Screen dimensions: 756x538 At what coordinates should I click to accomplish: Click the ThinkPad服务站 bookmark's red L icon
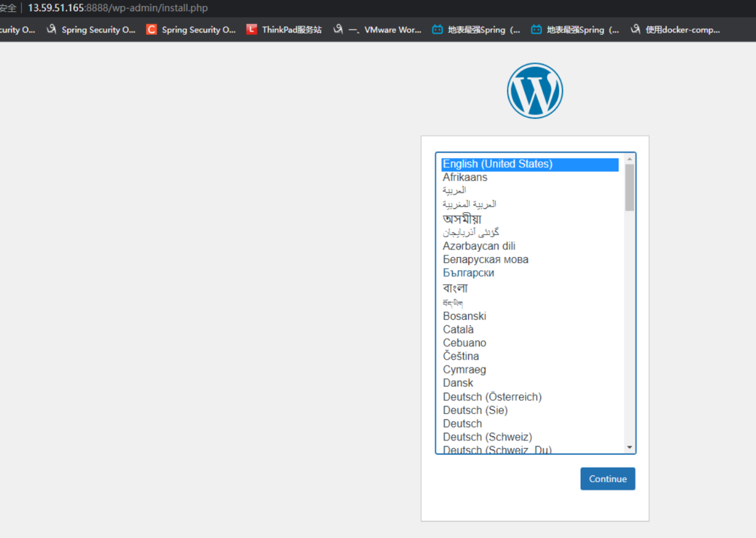coord(251,29)
